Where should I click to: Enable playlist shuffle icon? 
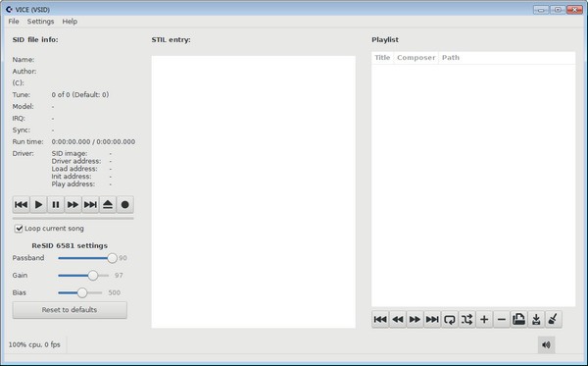point(466,320)
